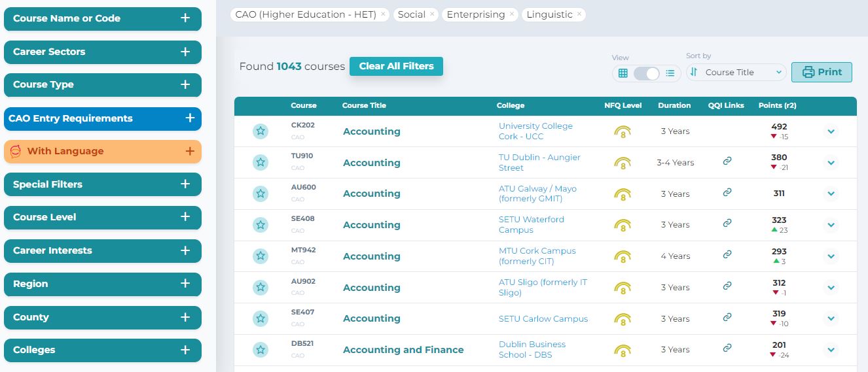
Task: Click the Clear All Filters button
Action: 396,66
